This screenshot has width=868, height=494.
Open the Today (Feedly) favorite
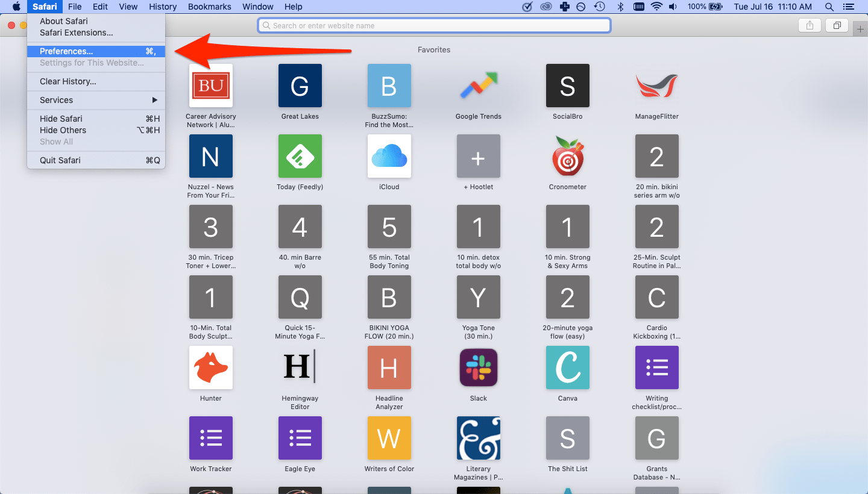(300, 156)
